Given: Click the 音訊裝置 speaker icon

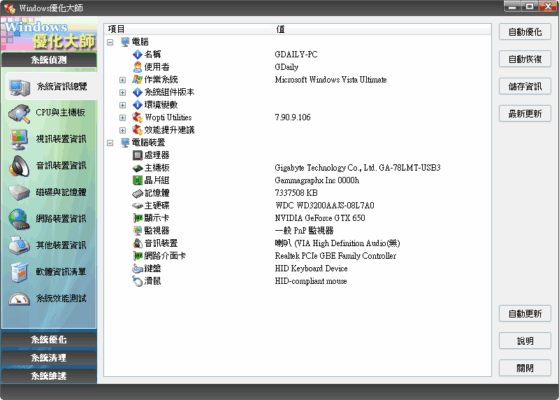Looking at the screenshot, I should click(137, 243).
